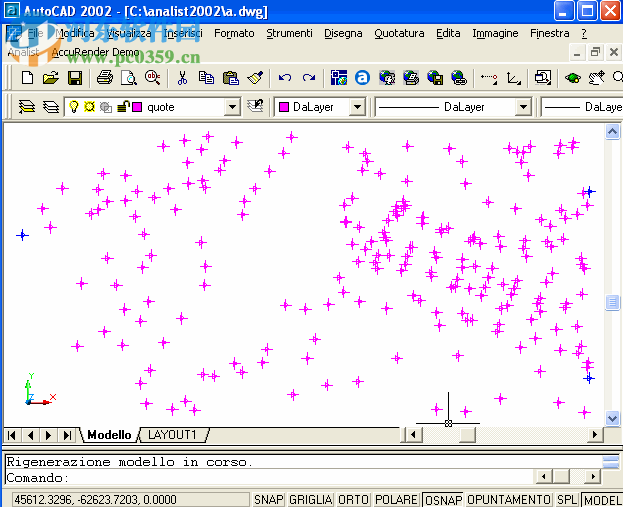Toggle GRIGLIA grid display

point(311,499)
